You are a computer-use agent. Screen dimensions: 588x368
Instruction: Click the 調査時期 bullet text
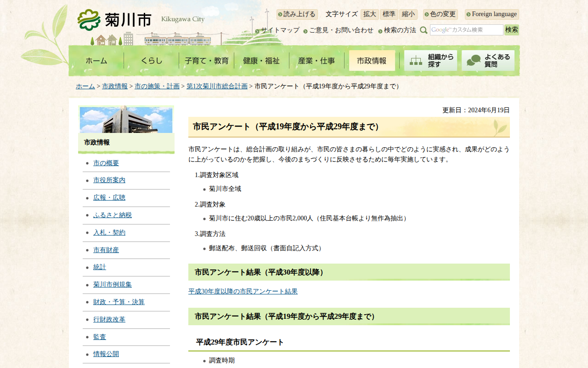pyautogui.click(x=222, y=361)
